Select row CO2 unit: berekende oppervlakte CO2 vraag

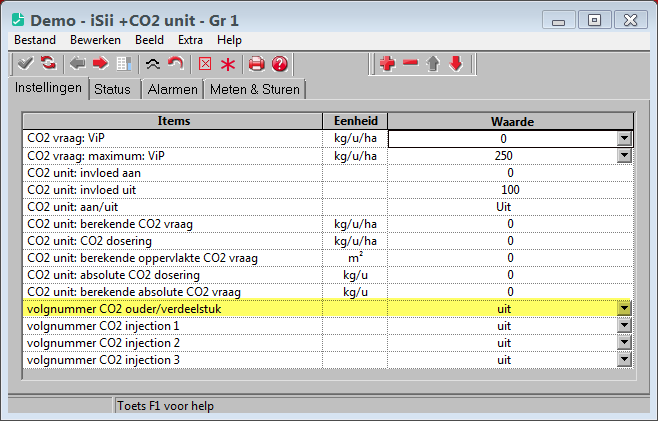point(328,258)
